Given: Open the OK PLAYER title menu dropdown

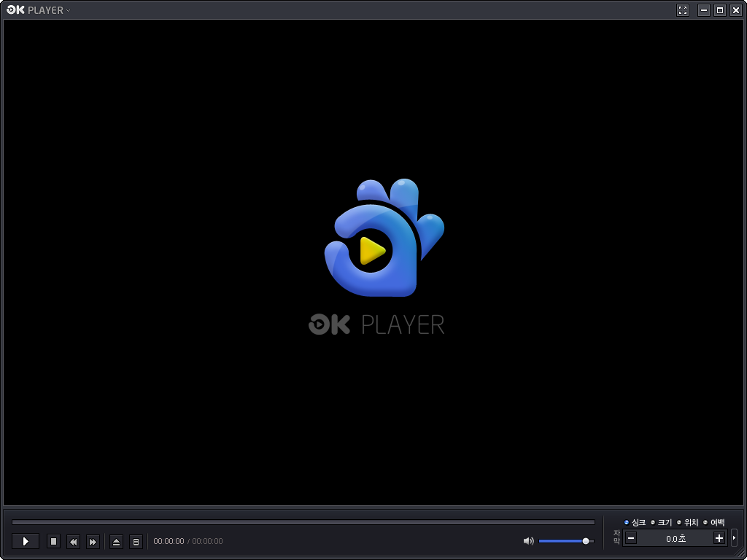Looking at the screenshot, I should pyautogui.click(x=38, y=10).
